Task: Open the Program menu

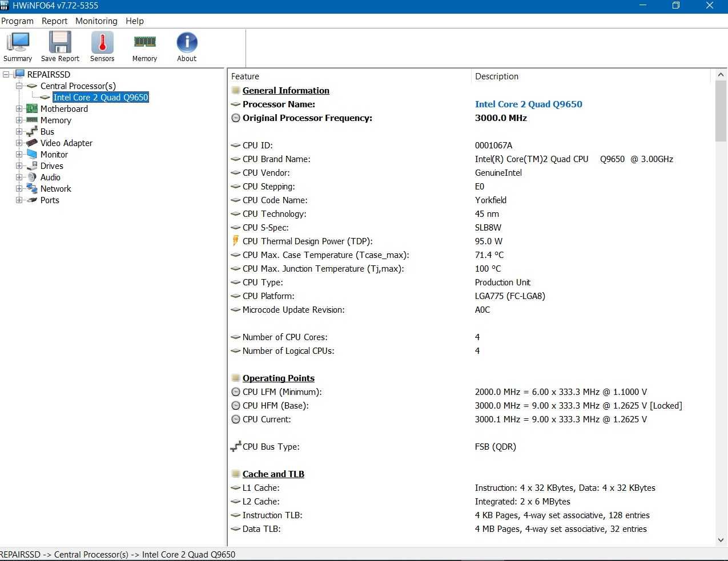Action: click(x=17, y=21)
